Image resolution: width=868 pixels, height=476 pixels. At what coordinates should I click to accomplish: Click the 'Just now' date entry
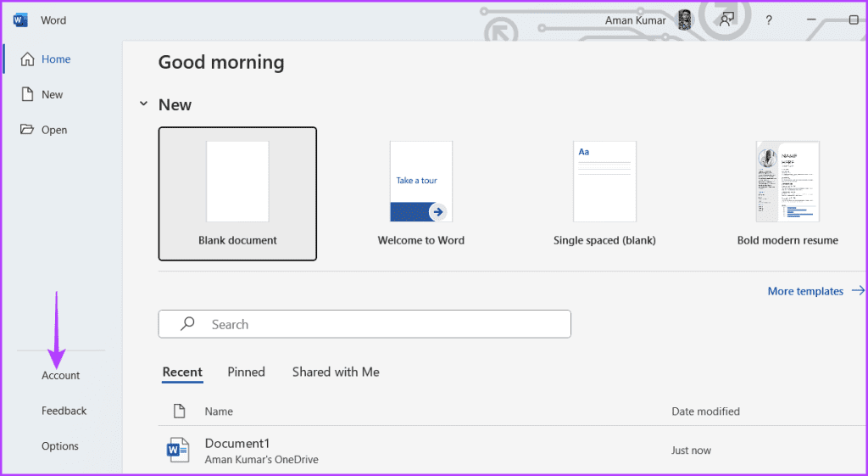pos(692,451)
